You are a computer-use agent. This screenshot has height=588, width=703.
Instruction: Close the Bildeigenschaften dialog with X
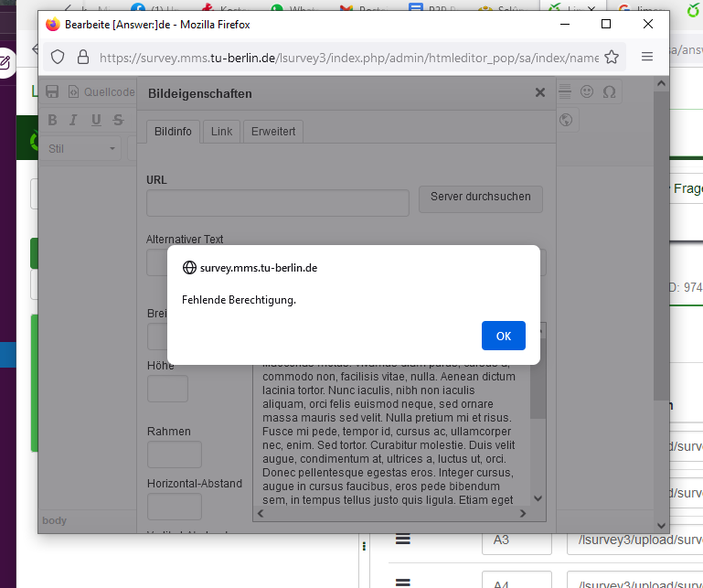pos(539,93)
